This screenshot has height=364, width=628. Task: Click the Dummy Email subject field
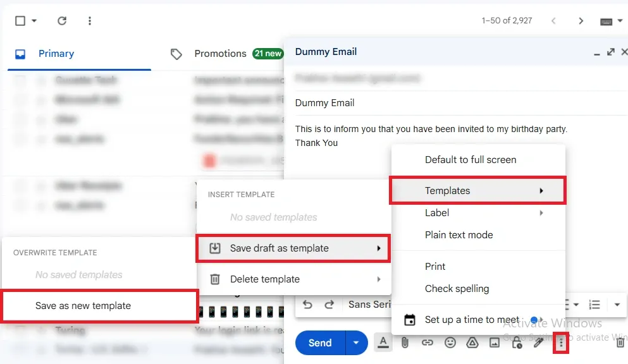pyautogui.click(x=460, y=103)
